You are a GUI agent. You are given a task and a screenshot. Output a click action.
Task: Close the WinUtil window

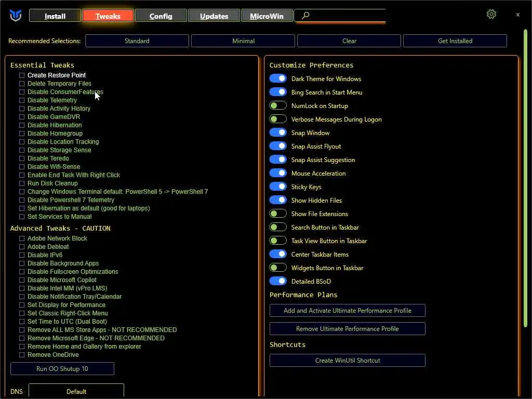click(518, 15)
